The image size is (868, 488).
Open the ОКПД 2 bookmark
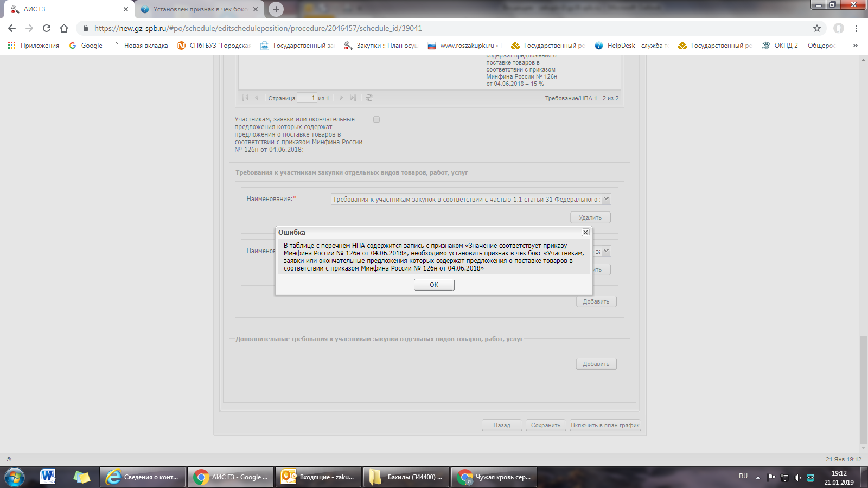(799, 46)
